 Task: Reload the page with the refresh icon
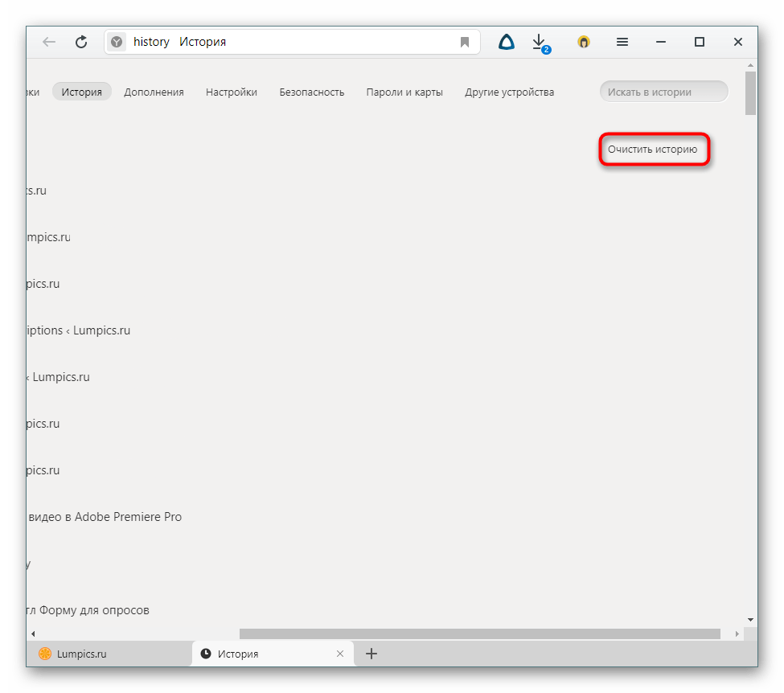[81, 42]
